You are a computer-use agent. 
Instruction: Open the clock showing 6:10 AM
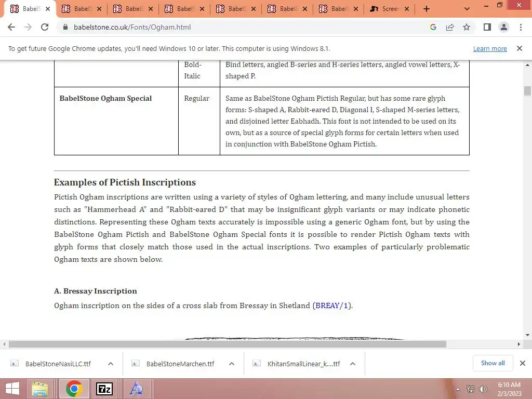509,389
